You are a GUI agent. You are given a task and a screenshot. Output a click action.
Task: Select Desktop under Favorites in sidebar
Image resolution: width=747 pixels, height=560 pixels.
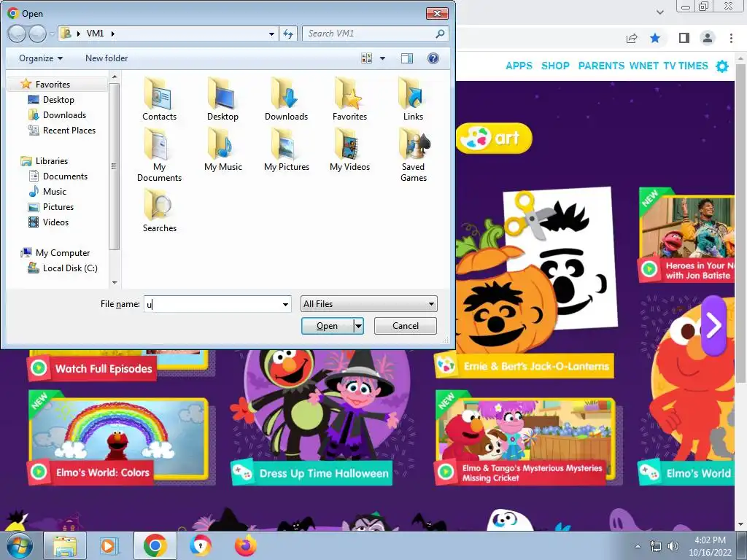pyautogui.click(x=58, y=99)
